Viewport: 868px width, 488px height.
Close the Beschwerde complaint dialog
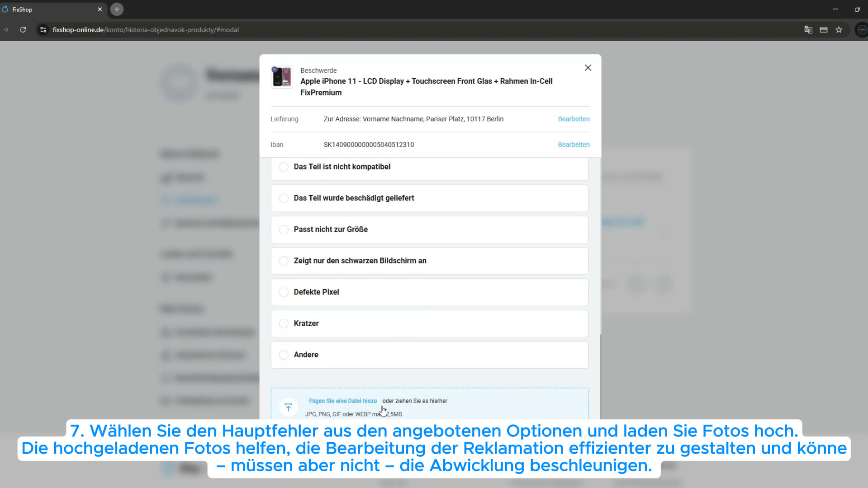pyautogui.click(x=588, y=68)
